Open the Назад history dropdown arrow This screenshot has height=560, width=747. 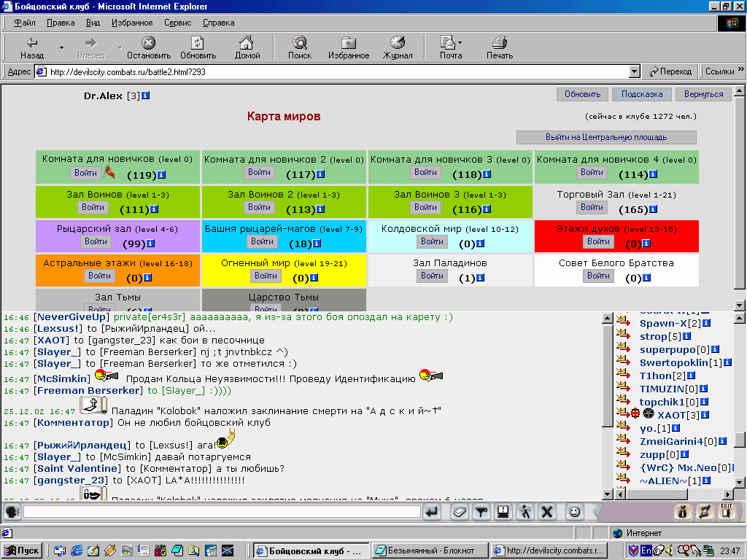pos(61,47)
